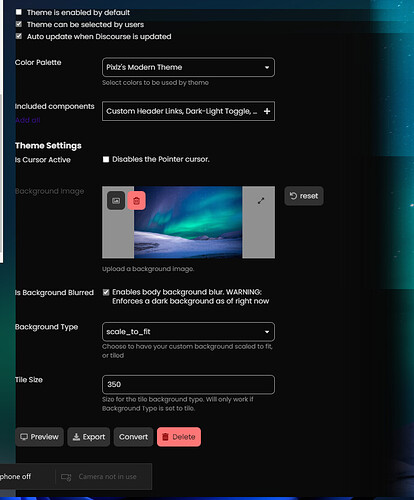Click the Convert button
Image resolution: width=414 pixels, height=500 pixels.
click(133, 437)
